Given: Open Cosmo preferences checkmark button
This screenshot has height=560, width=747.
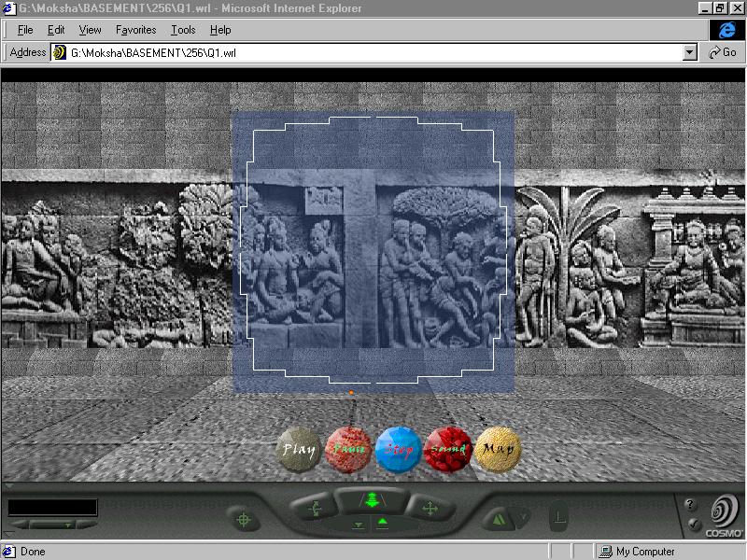Looking at the screenshot, I should pyautogui.click(x=691, y=525).
